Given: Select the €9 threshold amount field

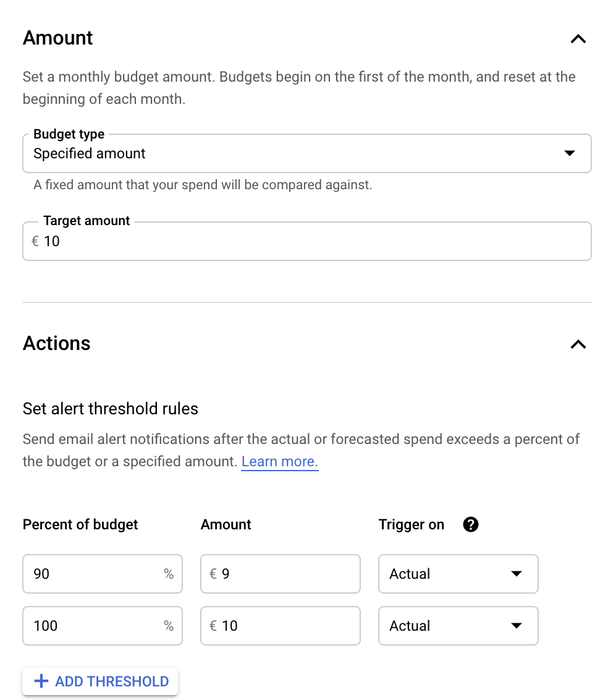Looking at the screenshot, I should tap(284, 574).
